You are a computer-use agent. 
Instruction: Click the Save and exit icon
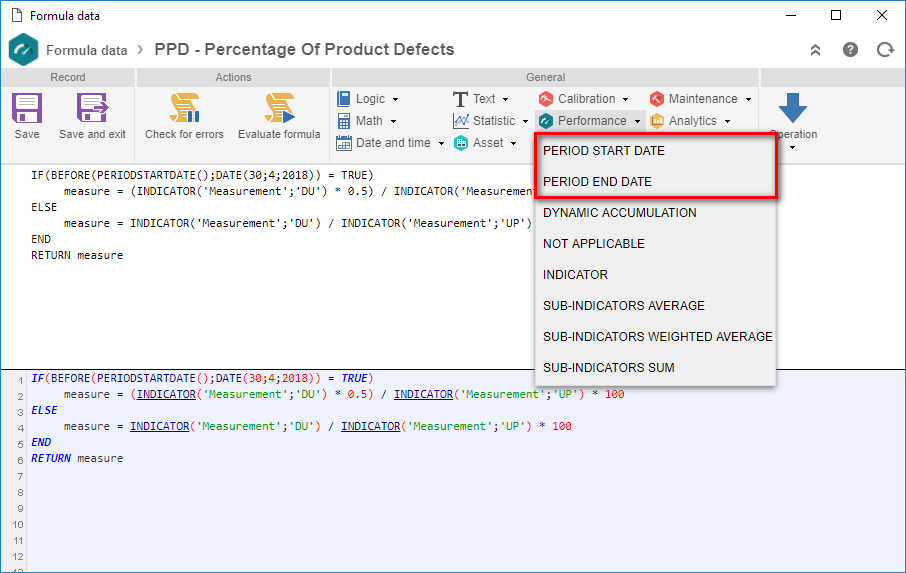92,108
